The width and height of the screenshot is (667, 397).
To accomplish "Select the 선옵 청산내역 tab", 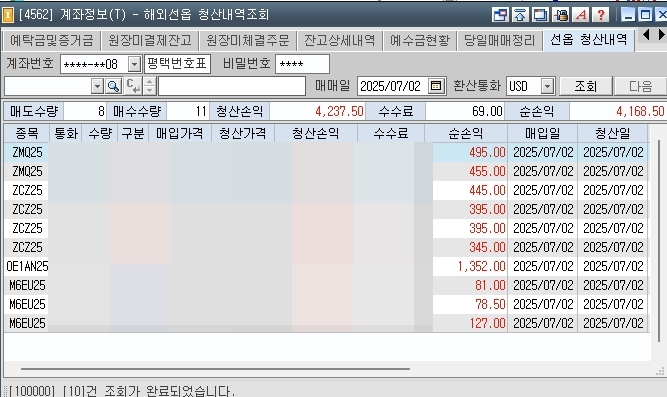I will click(589, 40).
